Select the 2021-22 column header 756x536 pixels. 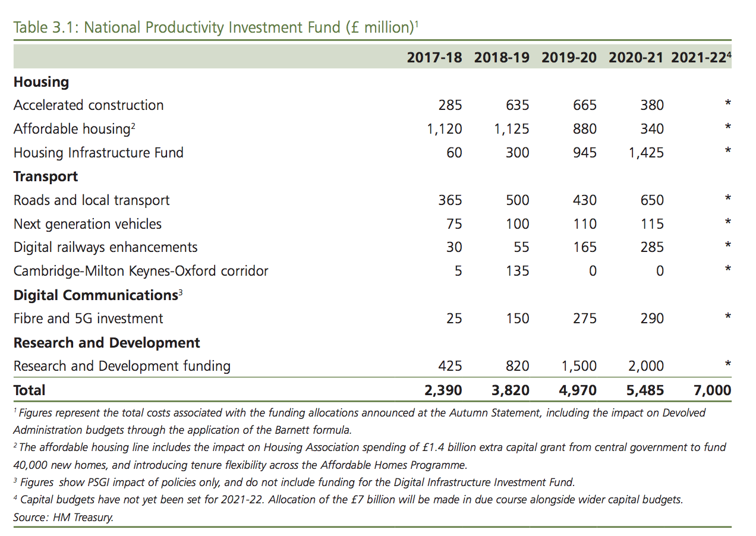click(699, 58)
